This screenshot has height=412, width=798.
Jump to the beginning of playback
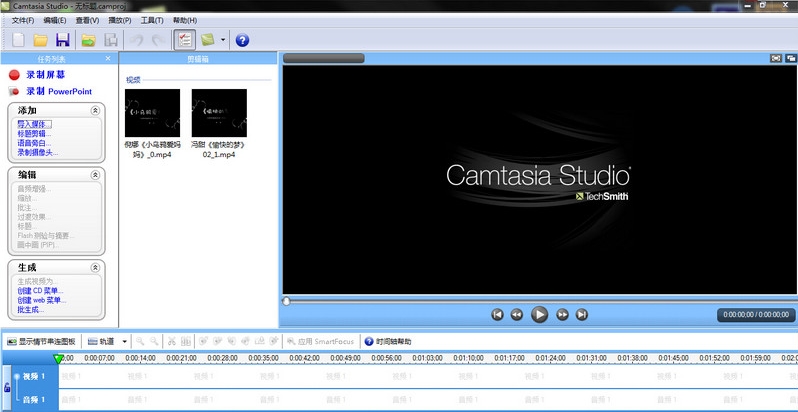click(497, 315)
